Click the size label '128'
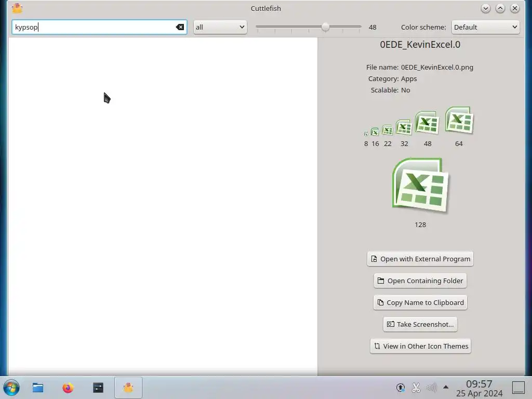 [x=420, y=224]
